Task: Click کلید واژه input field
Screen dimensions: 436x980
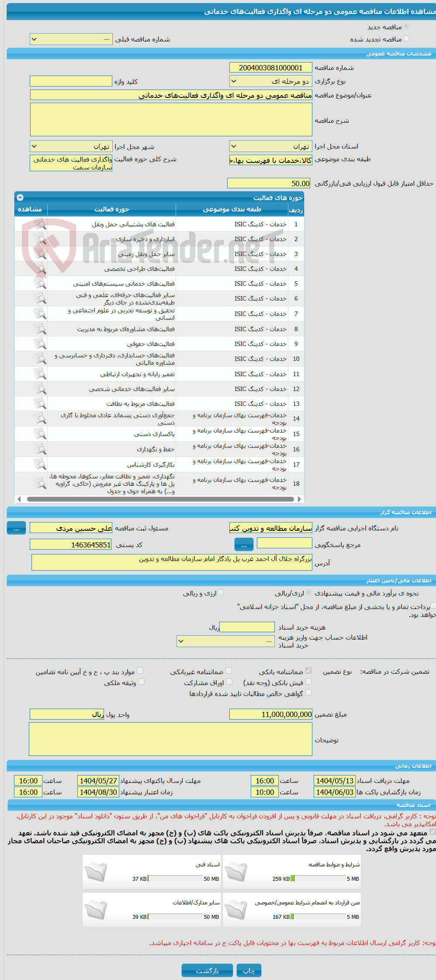Action: tap(71, 81)
